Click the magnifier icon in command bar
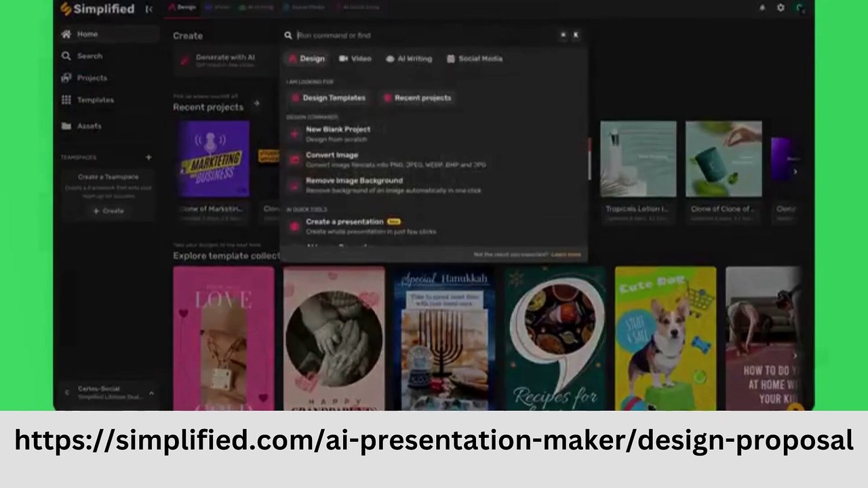 (288, 35)
